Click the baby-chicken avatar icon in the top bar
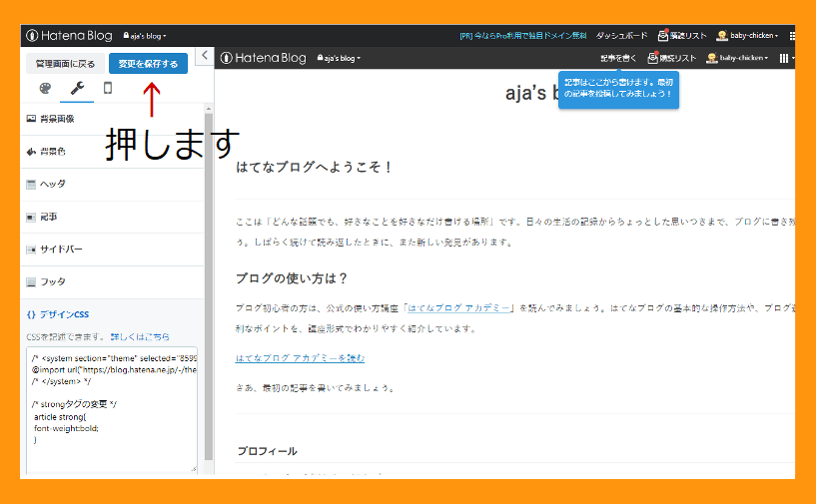The image size is (816, 504). coord(722,35)
